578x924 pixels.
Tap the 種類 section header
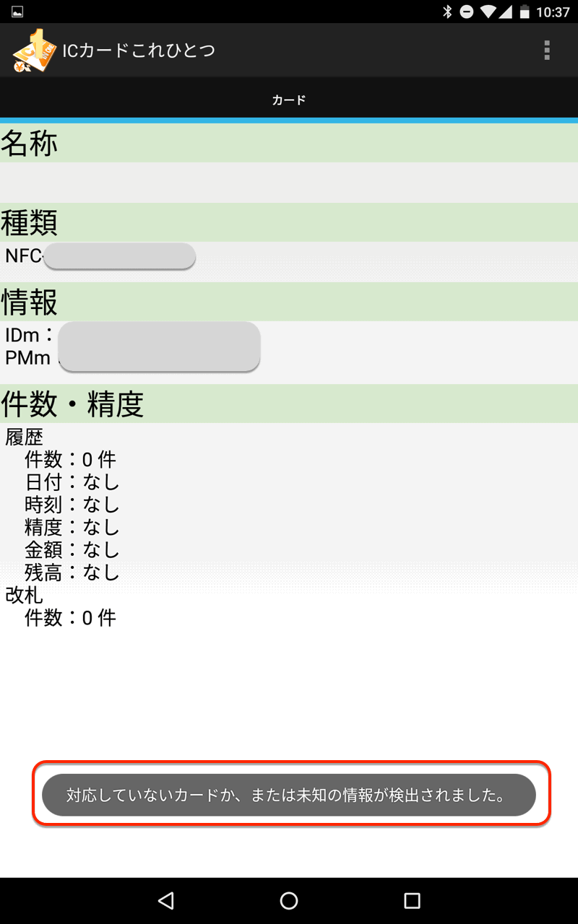click(x=29, y=223)
